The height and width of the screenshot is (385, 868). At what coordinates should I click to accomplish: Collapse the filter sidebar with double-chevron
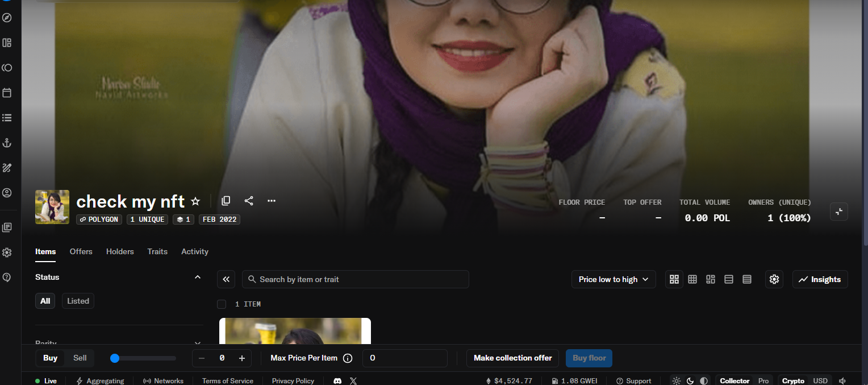[x=226, y=279]
